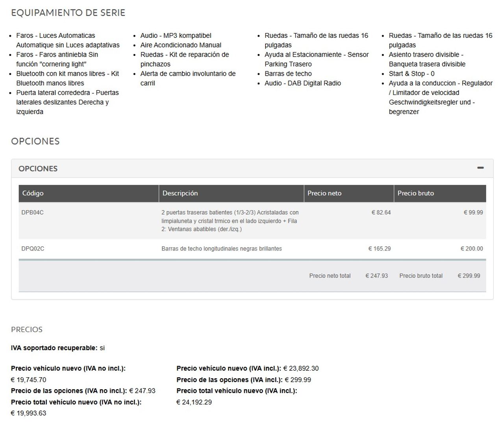Viewport: 504px width, 429px height.
Task: Collapse the OPCIONES panel with minus icon
Action: (480, 168)
